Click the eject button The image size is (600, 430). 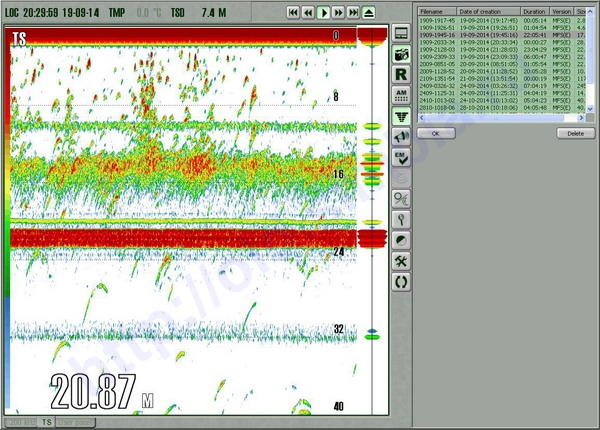point(369,12)
